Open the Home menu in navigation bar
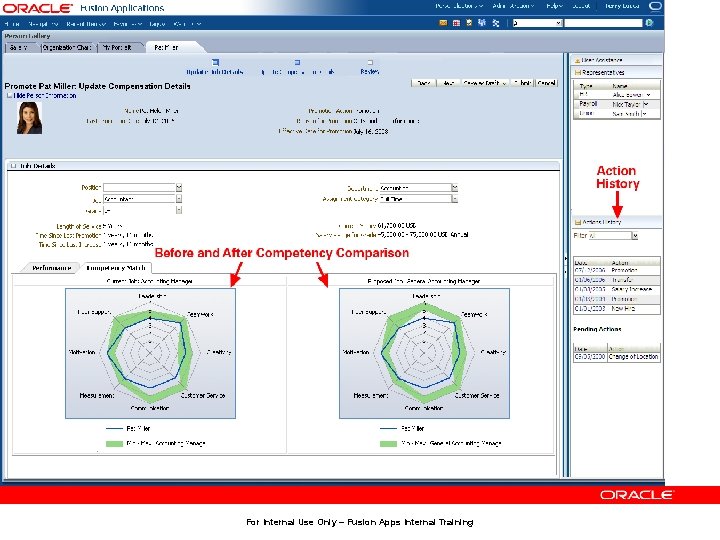This screenshot has width=720, height=540. click(12, 24)
